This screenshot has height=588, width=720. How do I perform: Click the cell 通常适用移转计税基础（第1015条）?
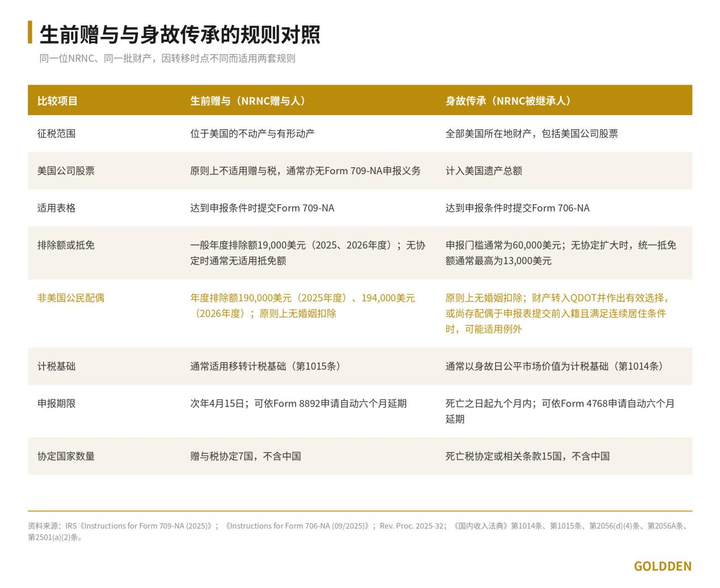point(267,366)
